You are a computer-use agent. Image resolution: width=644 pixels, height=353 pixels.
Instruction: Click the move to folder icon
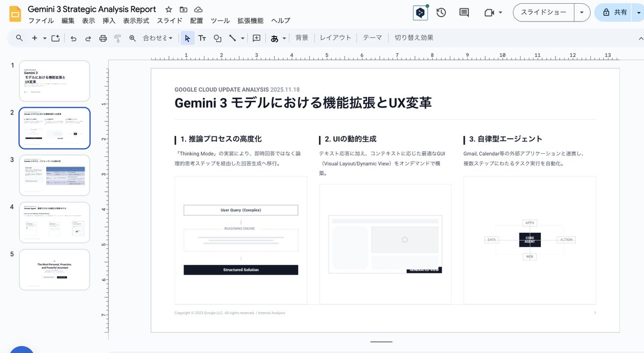tap(184, 10)
